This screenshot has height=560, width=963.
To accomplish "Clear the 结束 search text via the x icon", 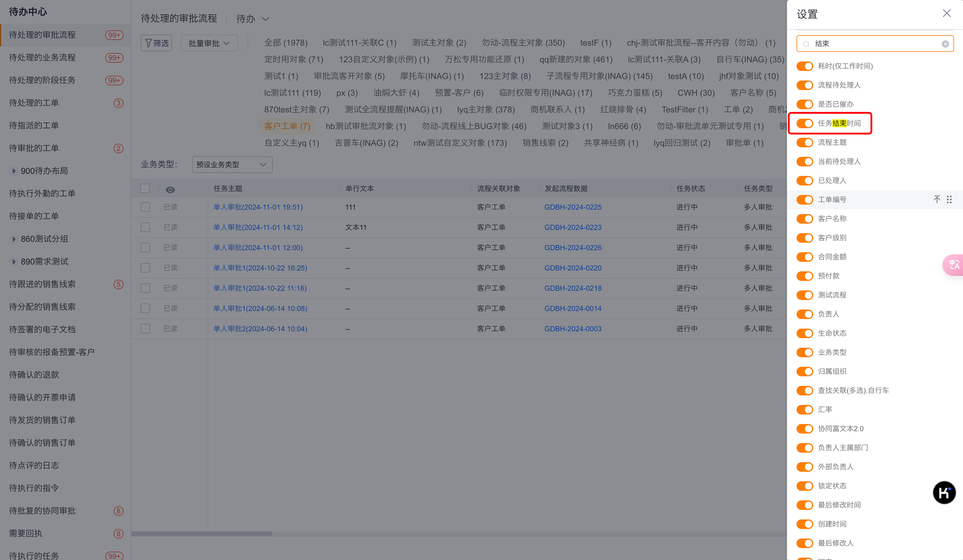I will click(945, 44).
